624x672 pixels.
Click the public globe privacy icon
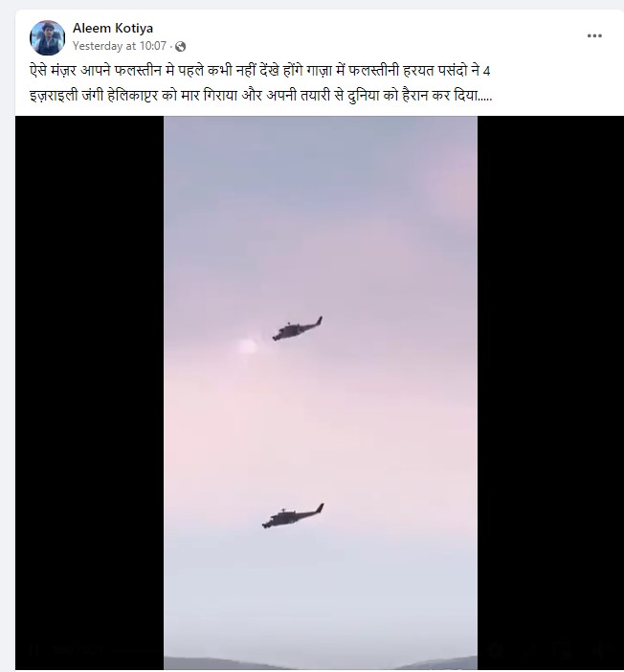pyautogui.click(x=181, y=46)
